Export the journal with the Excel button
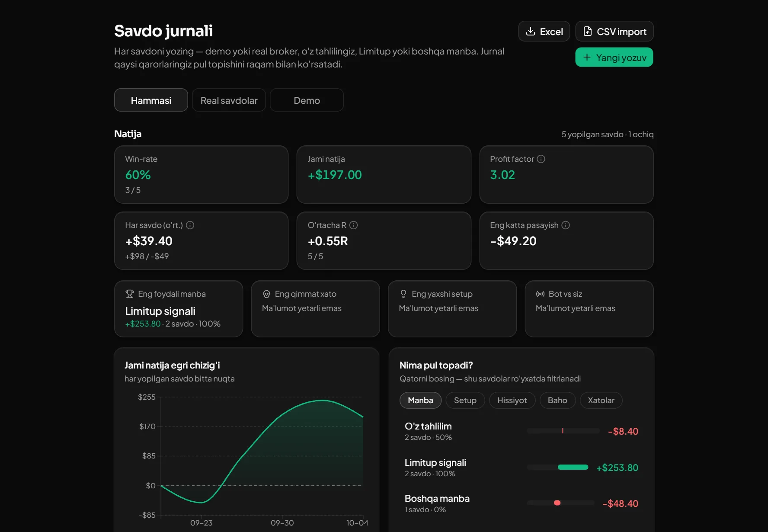Viewport: 768px width, 532px height. click(544, 31)
